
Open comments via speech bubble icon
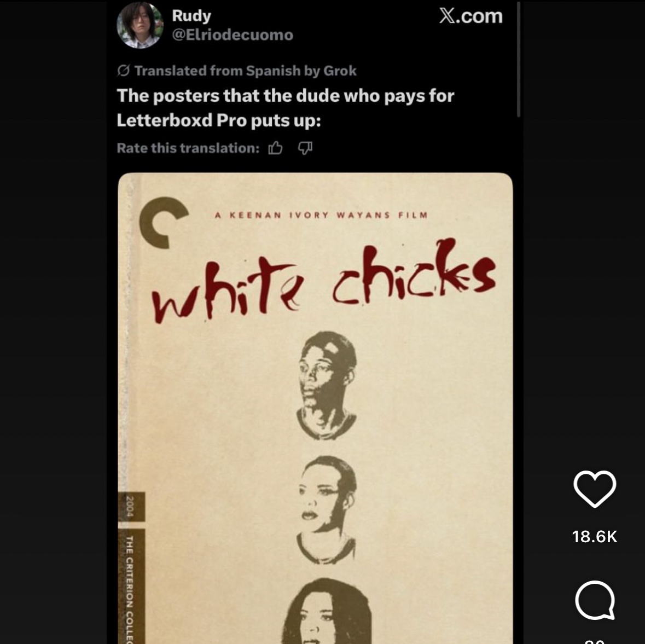pyautogui.click(x=595, y=600)
